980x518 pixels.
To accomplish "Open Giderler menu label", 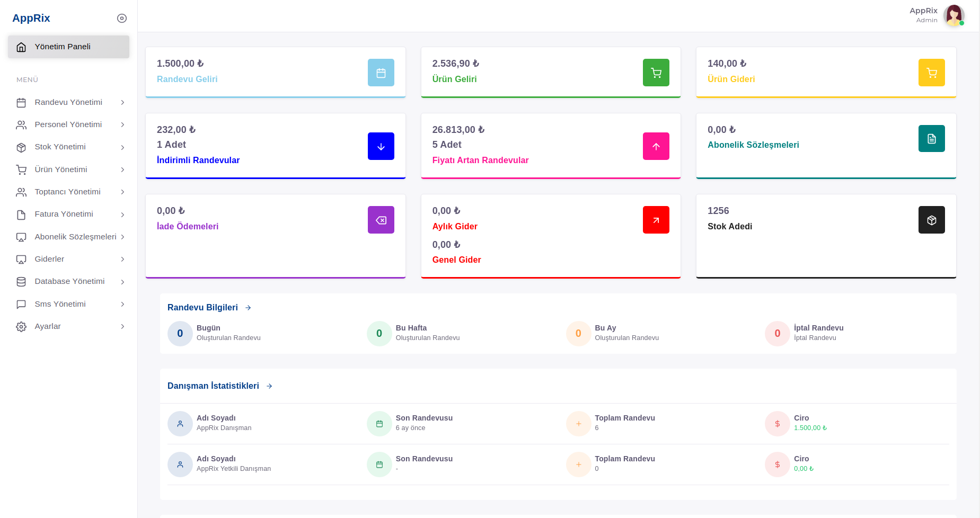I will tap(49, 259).
